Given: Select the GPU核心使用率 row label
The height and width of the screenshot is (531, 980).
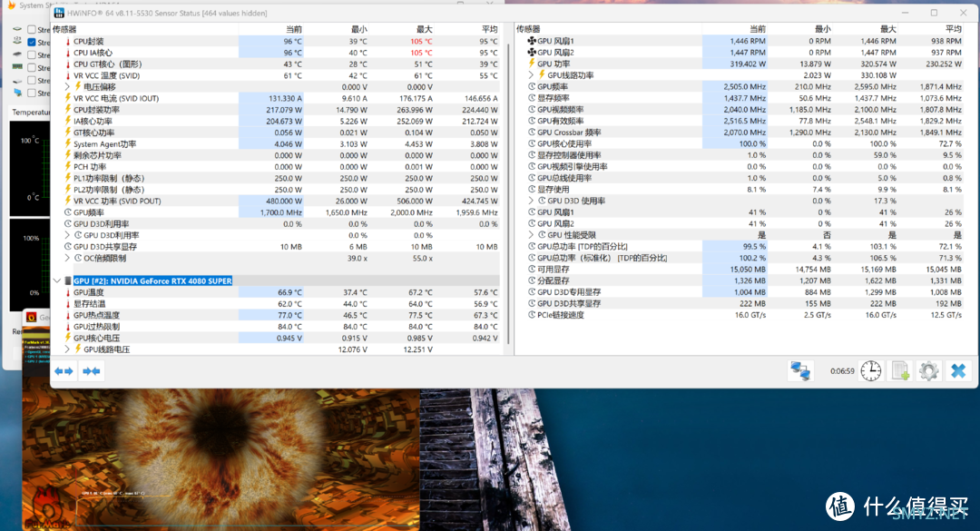Looking at the screenshot, I should [564, 143].
